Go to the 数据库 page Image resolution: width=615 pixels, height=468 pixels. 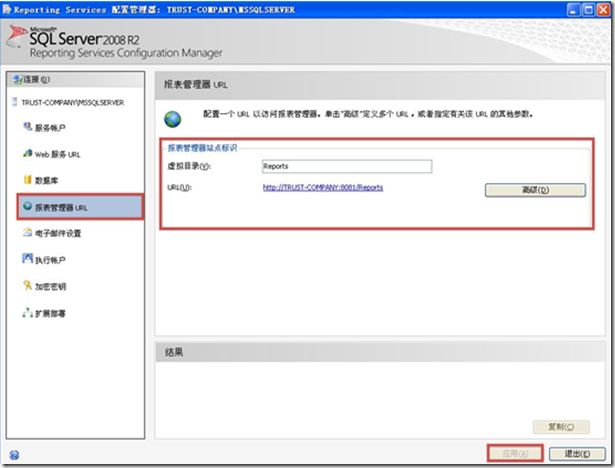pyautogui.click(x=46, y=180)
